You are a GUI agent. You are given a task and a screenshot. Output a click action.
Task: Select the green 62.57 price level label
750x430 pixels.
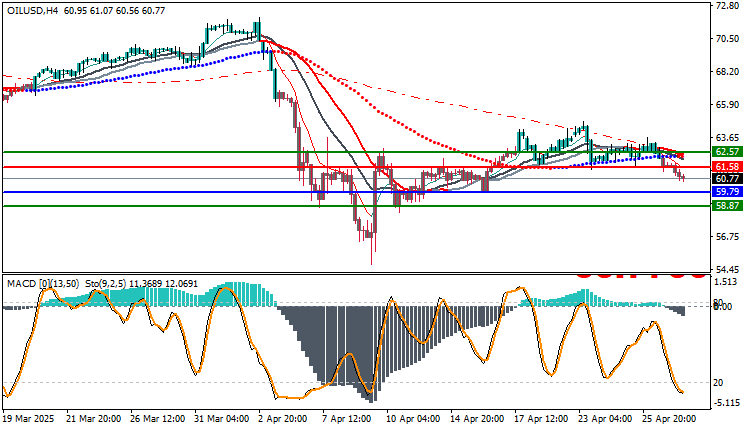(728, 152)
